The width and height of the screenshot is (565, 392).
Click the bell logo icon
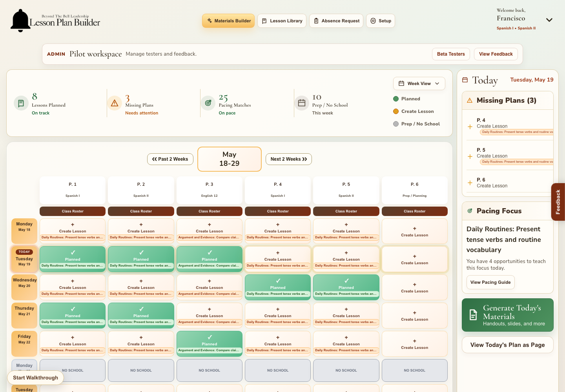[20, 21]
